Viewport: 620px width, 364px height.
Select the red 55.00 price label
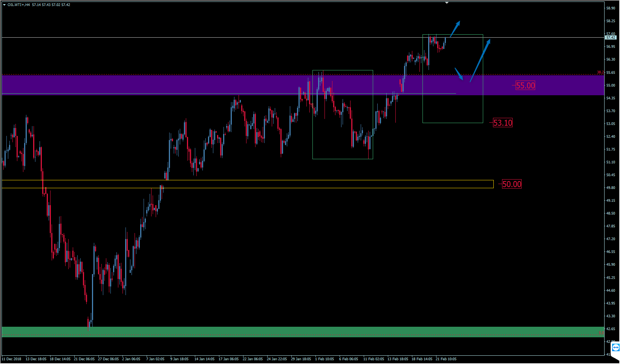[525, 86]
